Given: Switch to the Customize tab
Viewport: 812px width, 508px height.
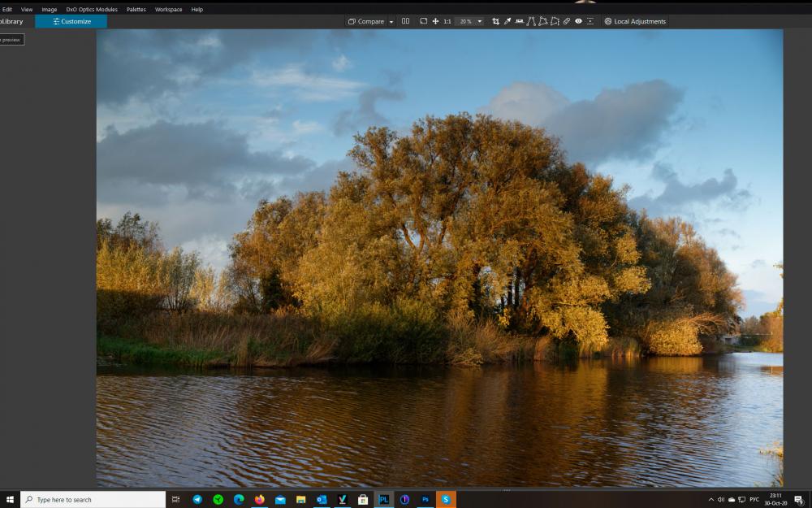Looking at the screenshot, I should (x=71, y=21).
